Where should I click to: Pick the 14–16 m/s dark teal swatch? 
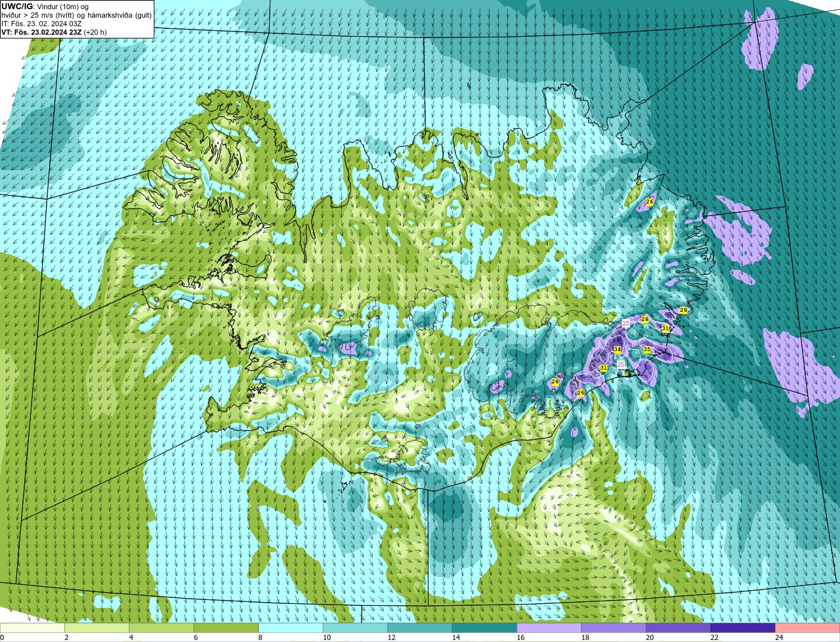tap(485, 628)
